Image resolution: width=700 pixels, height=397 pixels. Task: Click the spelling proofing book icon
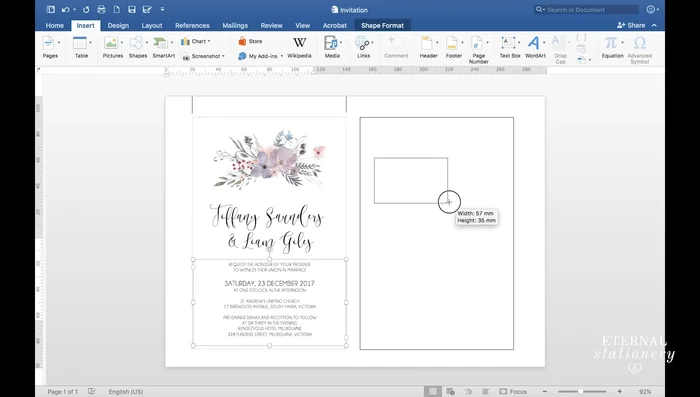tap(92, 391)
